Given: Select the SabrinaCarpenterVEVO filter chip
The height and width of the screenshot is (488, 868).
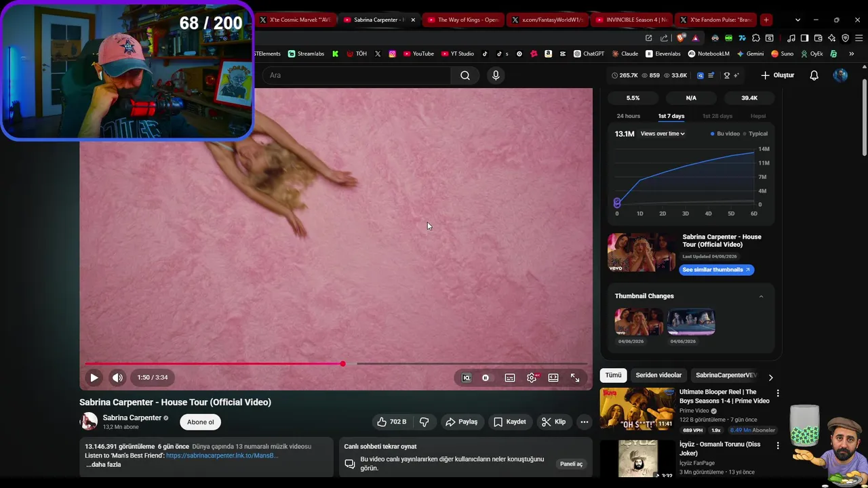Looking at the screenshot, I should (726, 375).
